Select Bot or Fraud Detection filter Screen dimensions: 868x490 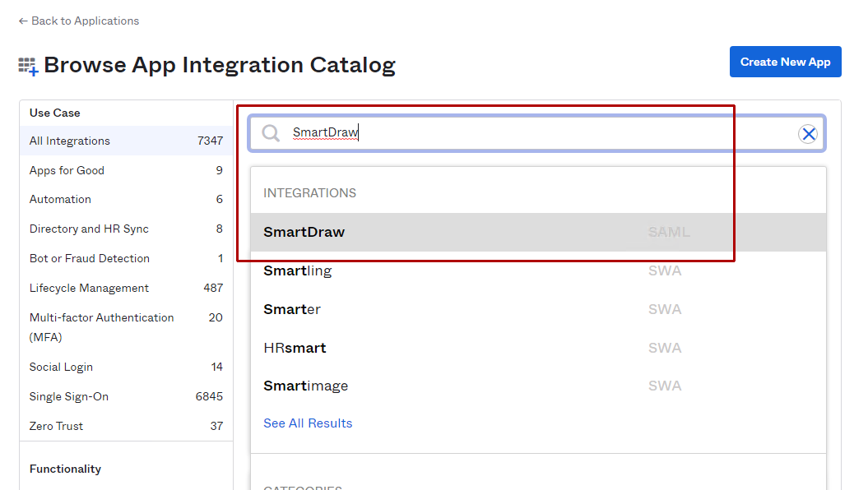(x=90, y=258)
